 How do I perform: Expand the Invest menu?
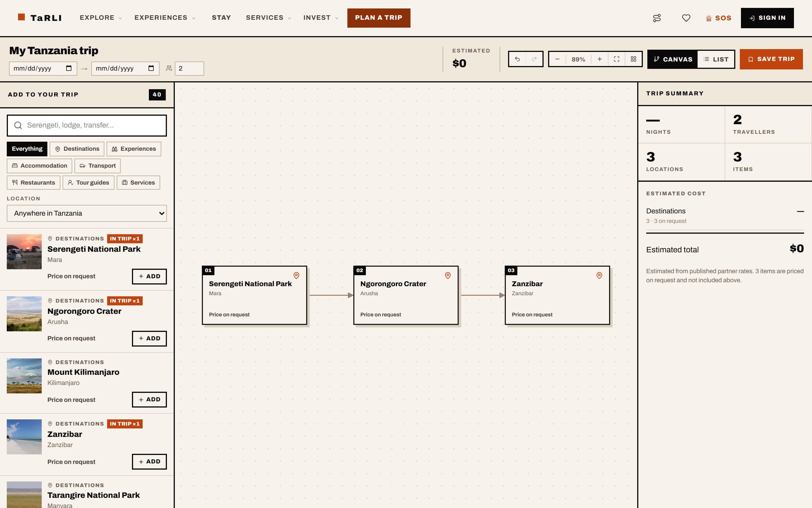point(321,17)
